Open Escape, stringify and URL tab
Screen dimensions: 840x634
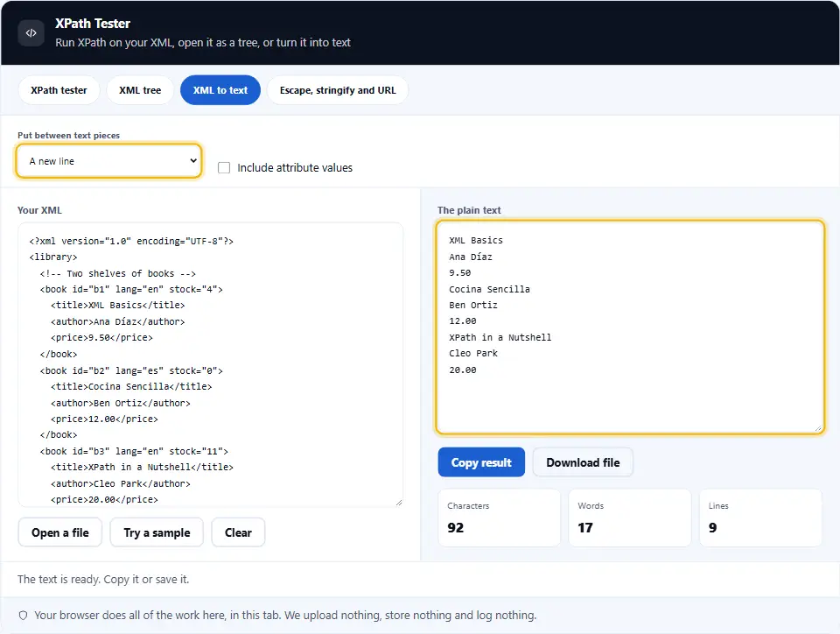click(338, 90)
